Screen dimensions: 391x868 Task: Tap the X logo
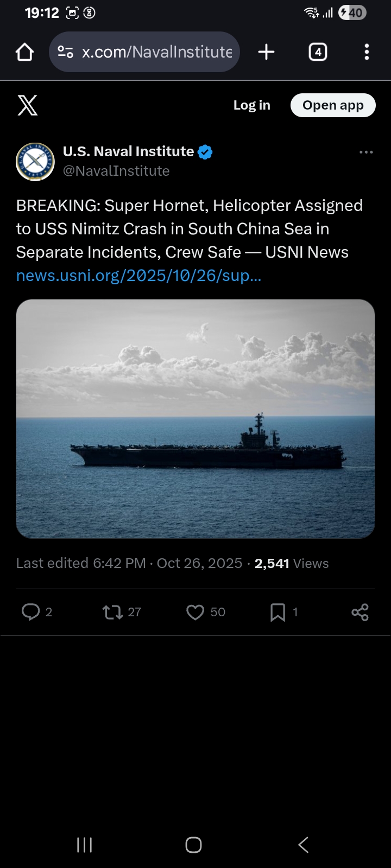click(28, 105)
